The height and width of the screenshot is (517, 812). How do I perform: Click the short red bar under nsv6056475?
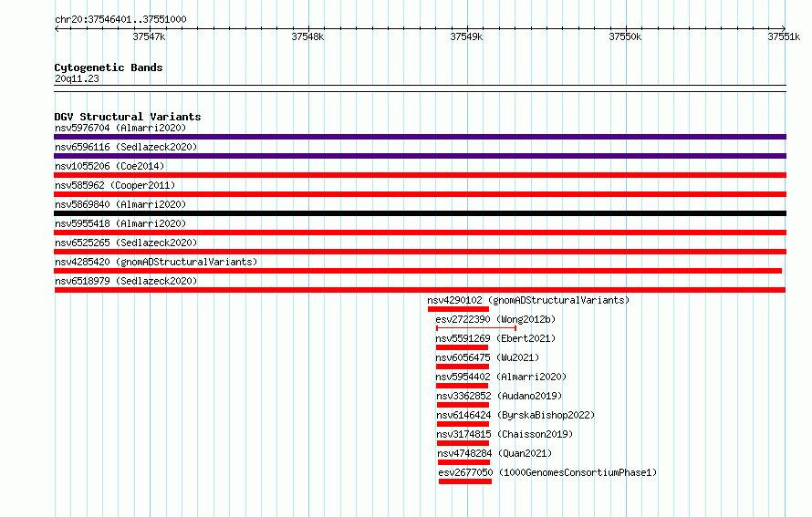point(463,367)
